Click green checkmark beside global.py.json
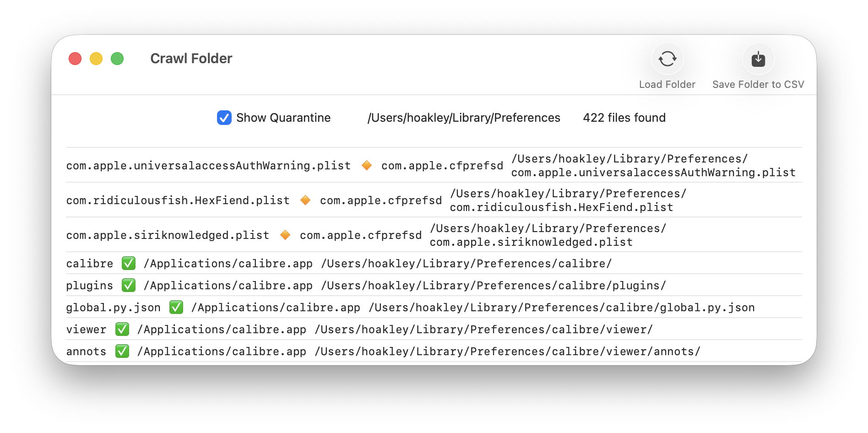Image resolution: width=868 pixels, height=433 pixels. pyautogui.click(x=176, y=307)
